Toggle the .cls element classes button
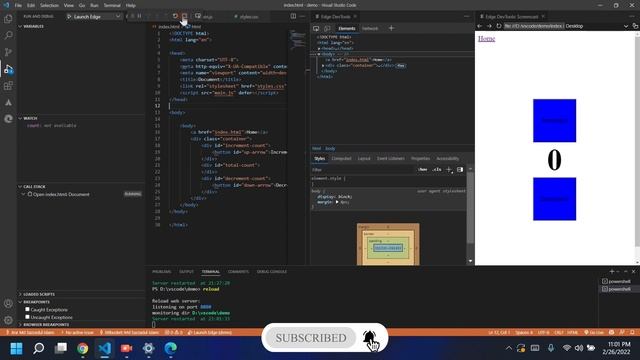 [x=437, y=170]
